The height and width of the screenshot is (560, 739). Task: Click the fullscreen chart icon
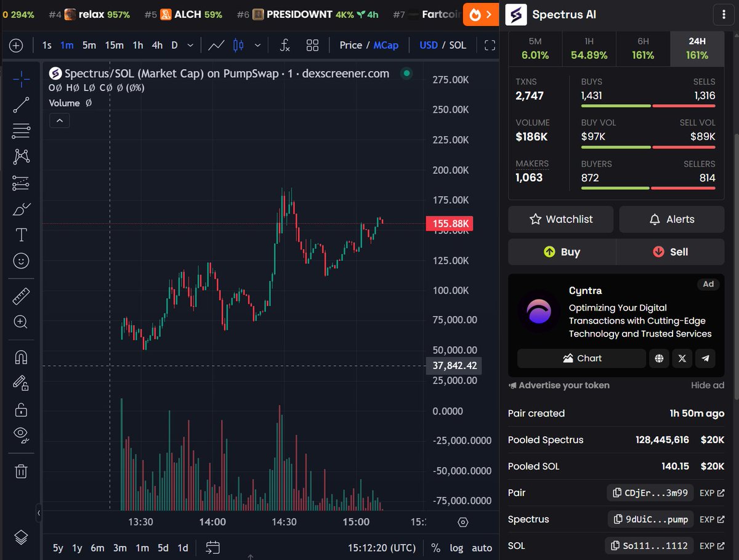tap(490, 45)
